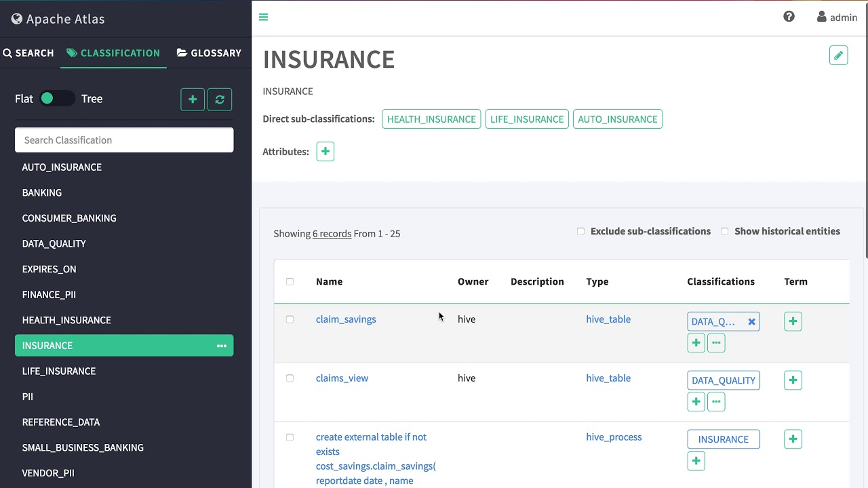Screen dimensions: 868x488
Task: Create a new classification with plus icon
Action: [x=192, y=99]
